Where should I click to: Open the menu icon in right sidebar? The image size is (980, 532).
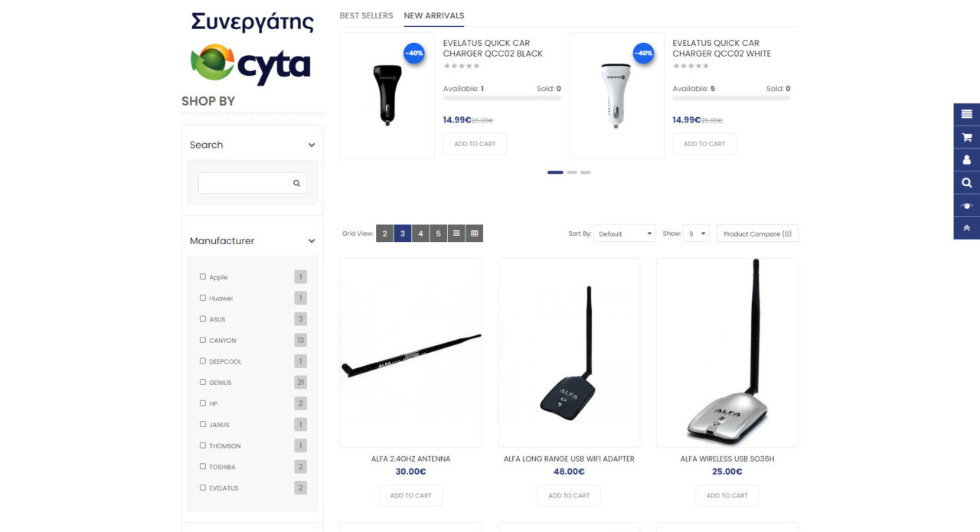[966, 114]
